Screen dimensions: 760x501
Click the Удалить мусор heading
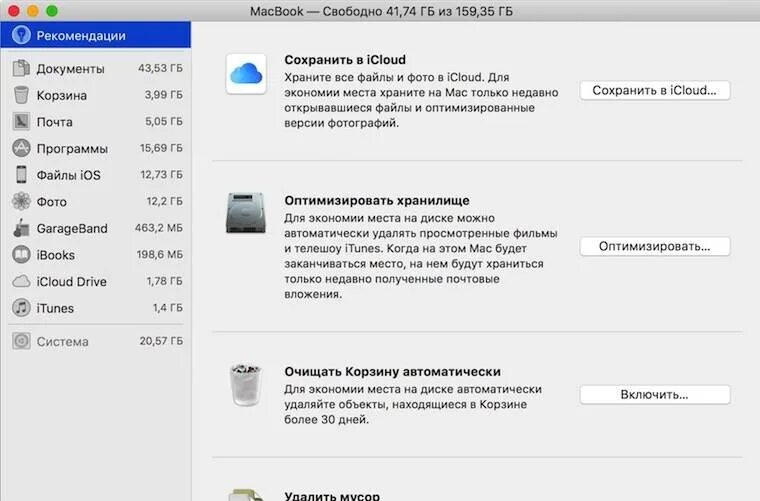(332, 496)
